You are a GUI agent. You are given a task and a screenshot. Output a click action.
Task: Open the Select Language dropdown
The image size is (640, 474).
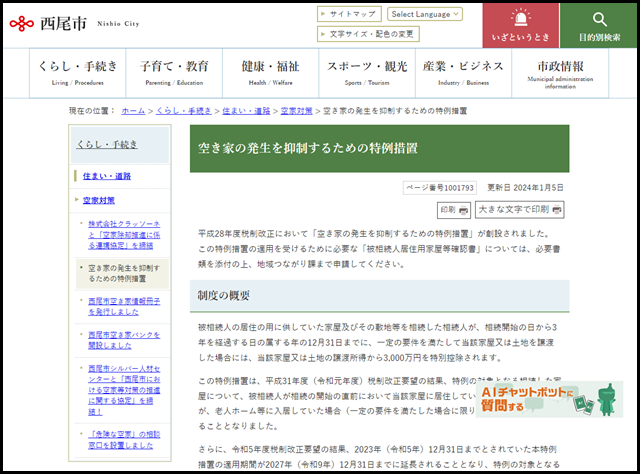[x=424, y=14]
